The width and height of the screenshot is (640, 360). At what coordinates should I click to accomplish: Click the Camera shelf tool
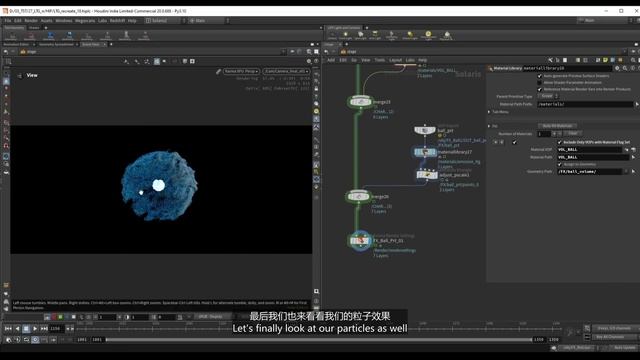pyautogui.click(x=332, y=36)
